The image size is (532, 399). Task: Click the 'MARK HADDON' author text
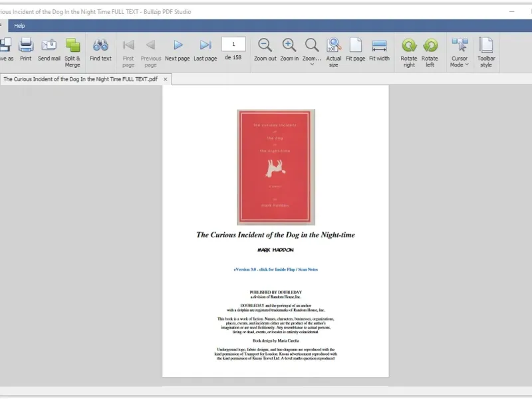(275, 250)
